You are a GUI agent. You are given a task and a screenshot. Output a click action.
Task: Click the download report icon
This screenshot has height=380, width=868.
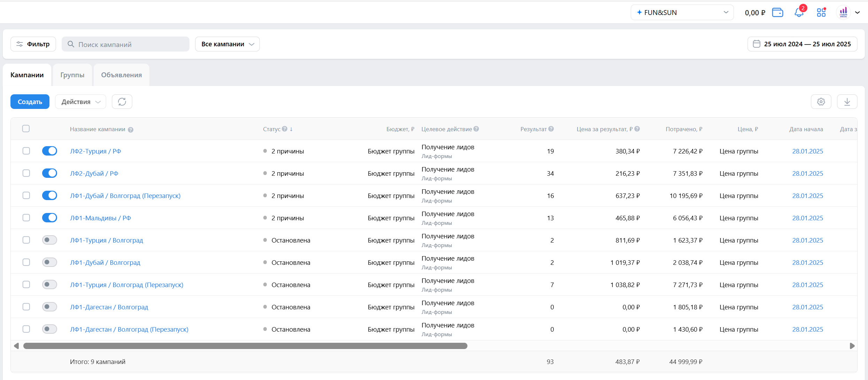click(x=847, y=102)
